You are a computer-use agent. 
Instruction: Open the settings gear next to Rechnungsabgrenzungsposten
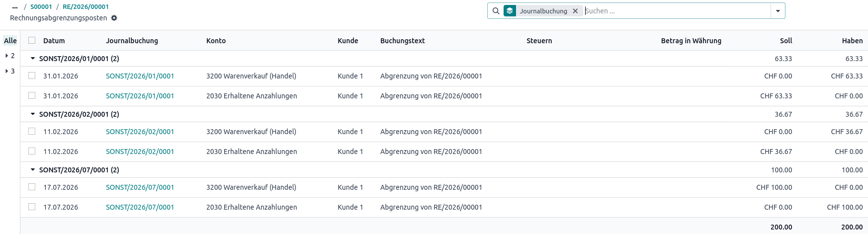(114, 18)
